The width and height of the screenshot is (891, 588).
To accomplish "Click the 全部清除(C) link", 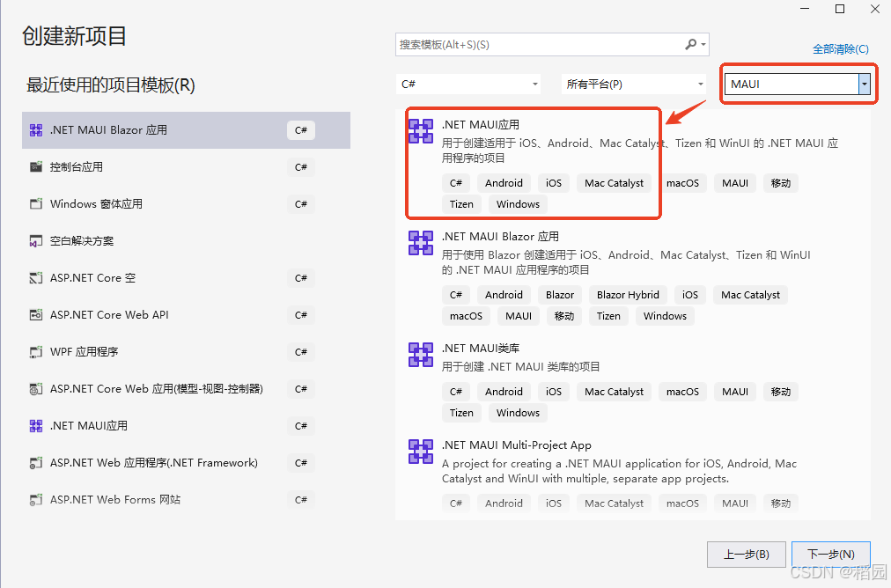I will pyautogui.click(x=841, y=49).
